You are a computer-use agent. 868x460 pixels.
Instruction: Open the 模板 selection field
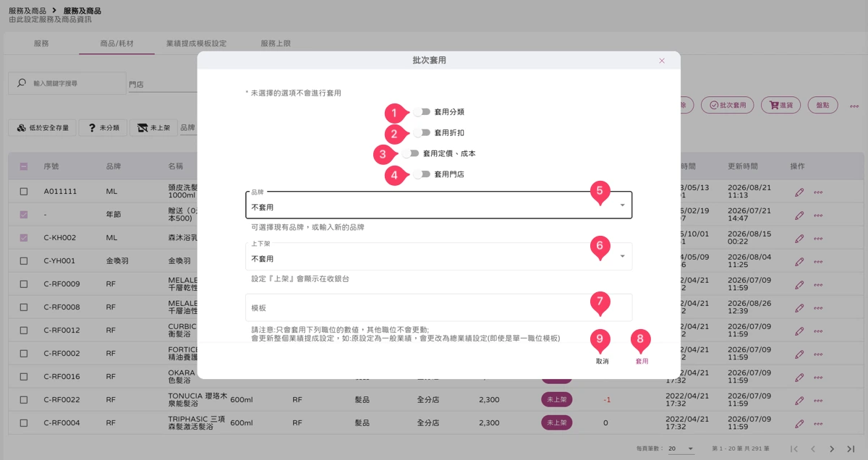[x=438, y=307]
